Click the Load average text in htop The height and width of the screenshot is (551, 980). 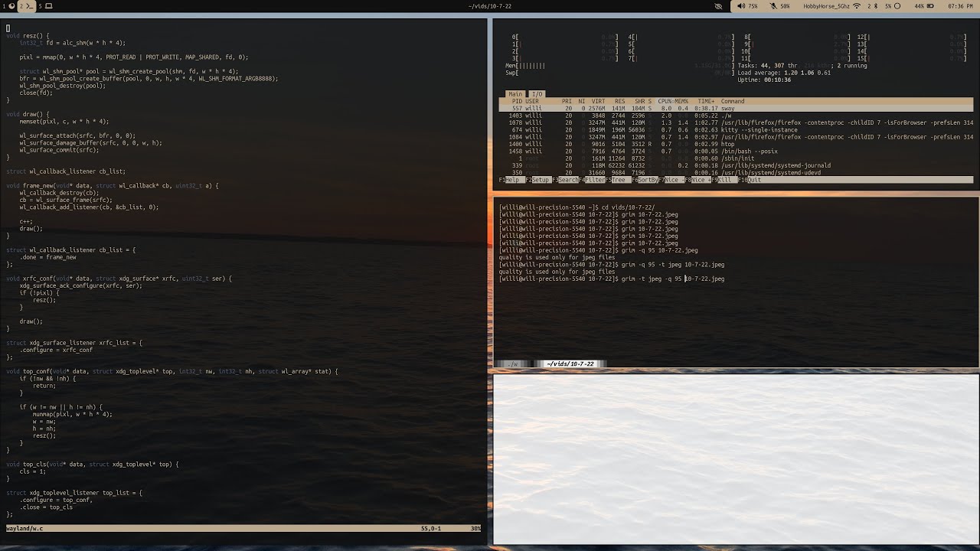pos(785,73)
